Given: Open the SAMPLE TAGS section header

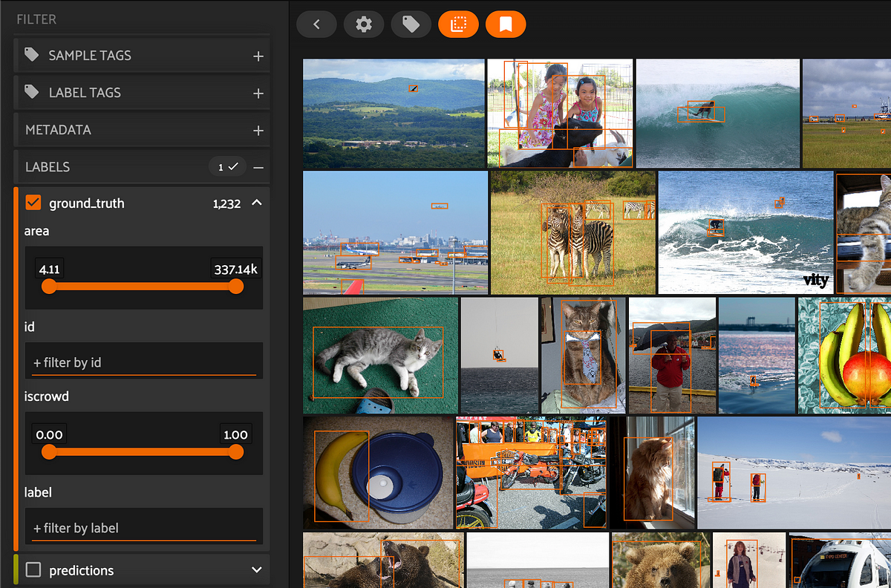Looking at the screenshot, I should pyautogui.click(x=143, y=56).
